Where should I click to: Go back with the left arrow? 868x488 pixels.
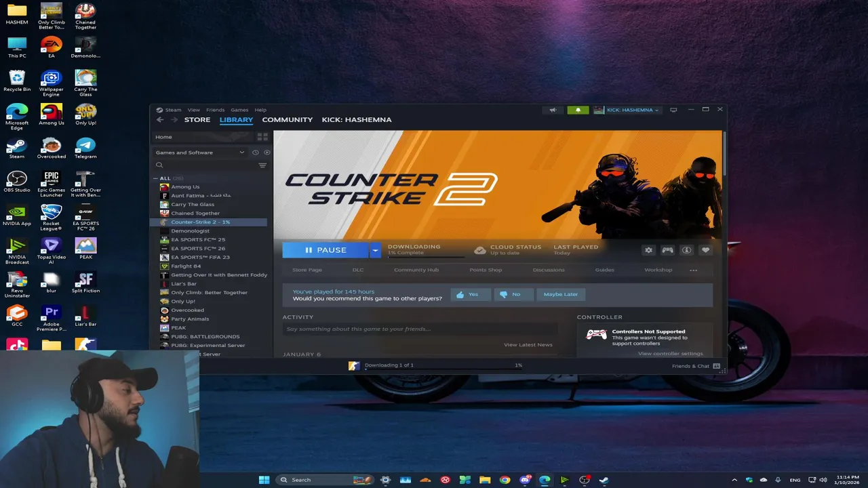[x=160, y=120]
